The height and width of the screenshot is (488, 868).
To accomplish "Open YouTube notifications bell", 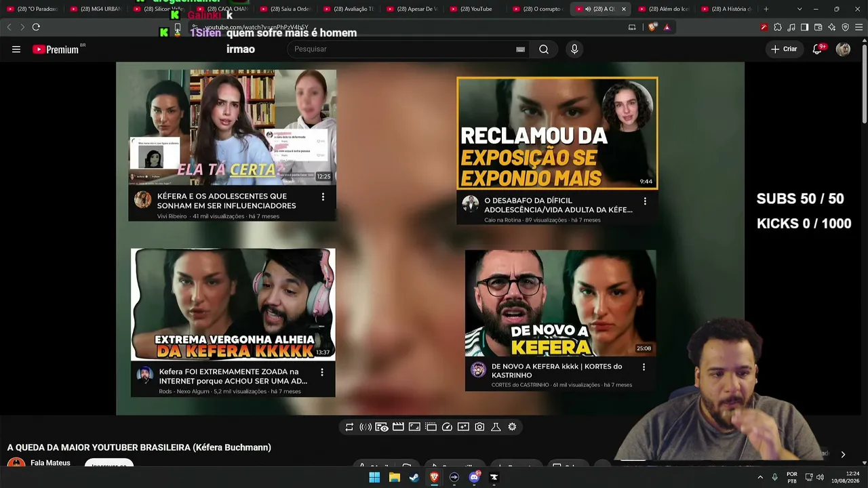I will [x=817, y=49].
